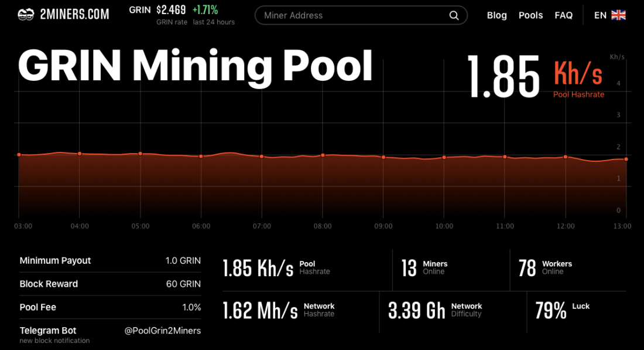The height and width of the screenshot is (350, 644).
Task: Click the 1.85 Kh/s Pool Hashrate stat below chart
Action: [276, 268]
